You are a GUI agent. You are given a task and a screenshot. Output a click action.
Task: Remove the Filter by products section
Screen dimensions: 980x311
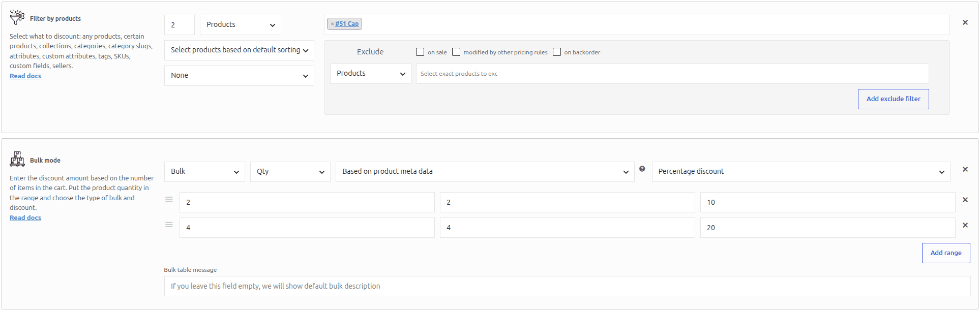(965, 22)
